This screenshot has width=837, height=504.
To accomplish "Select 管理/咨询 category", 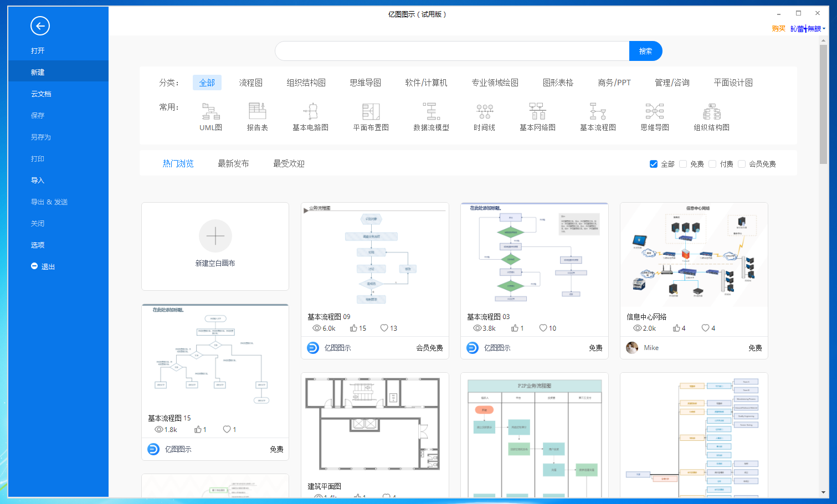I will (x=672, y=83).
